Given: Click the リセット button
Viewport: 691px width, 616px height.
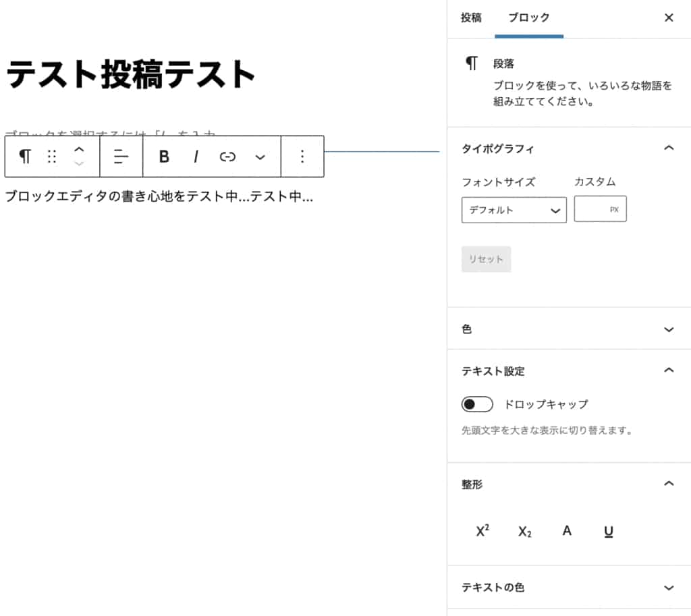Looking at the screenshot, I should point(486,259).
